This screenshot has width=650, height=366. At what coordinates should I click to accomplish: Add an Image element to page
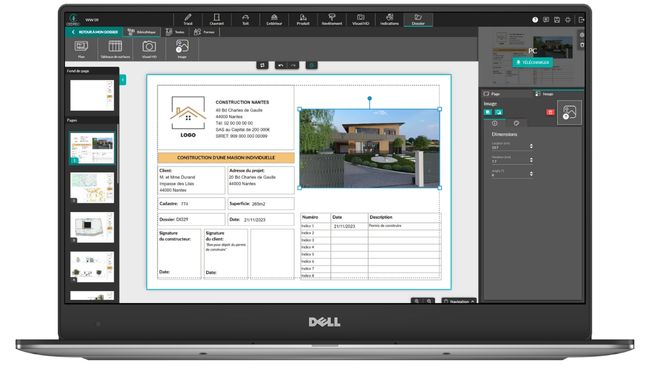click(182, 49)
